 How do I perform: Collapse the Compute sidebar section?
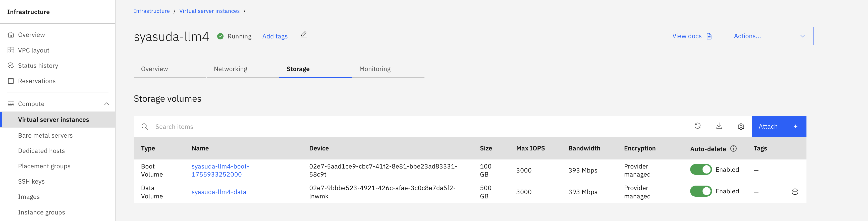pyautogui.click(x=106, y=104)
